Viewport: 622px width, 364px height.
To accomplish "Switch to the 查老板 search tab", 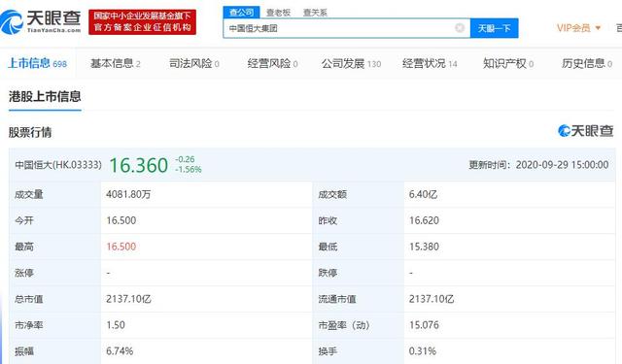I will tap(278, 13).
